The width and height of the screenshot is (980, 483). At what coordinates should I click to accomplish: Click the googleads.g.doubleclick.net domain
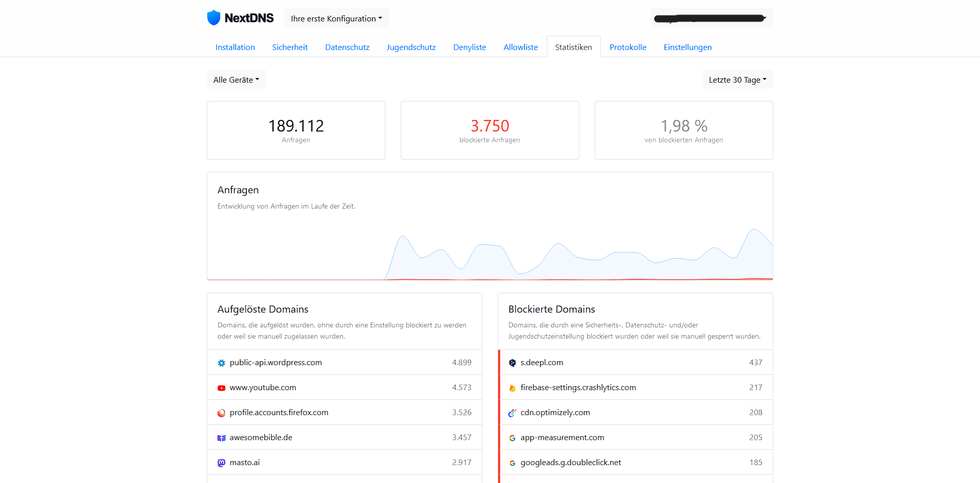571,463
